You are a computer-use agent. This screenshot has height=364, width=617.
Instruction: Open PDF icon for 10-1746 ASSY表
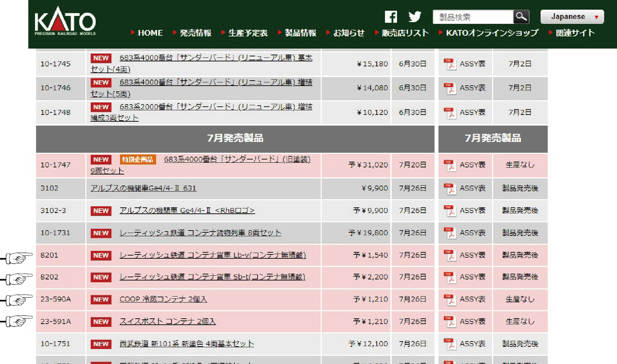click(x=451, y=88)
